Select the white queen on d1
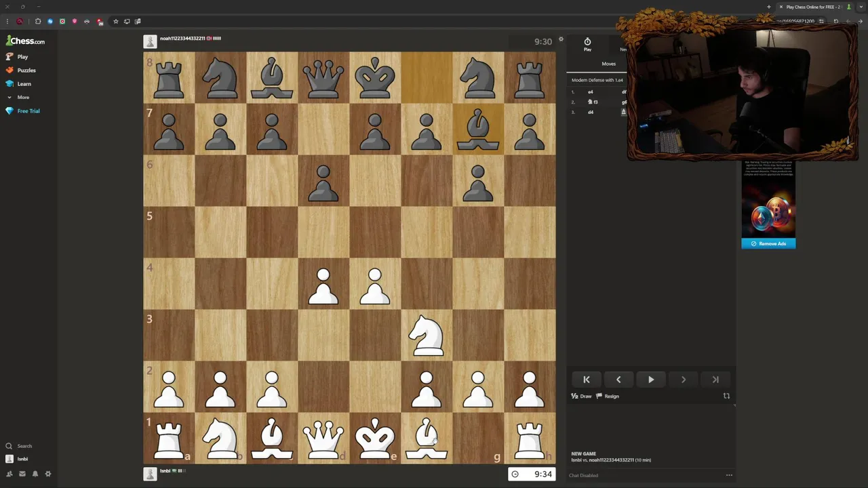Image resolution: width=868 pixels, height=488 pixels. coord(323,439)
